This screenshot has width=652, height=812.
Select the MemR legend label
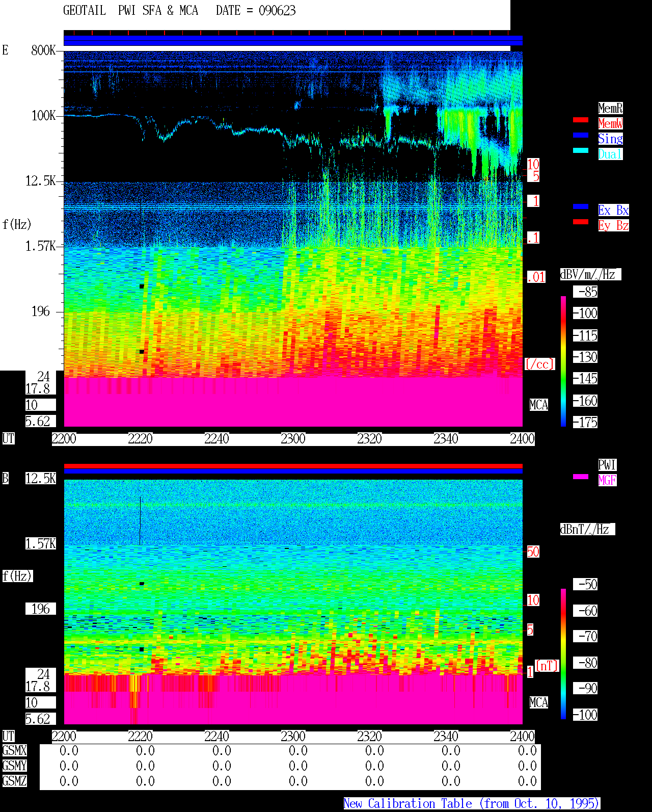point(610,108)
